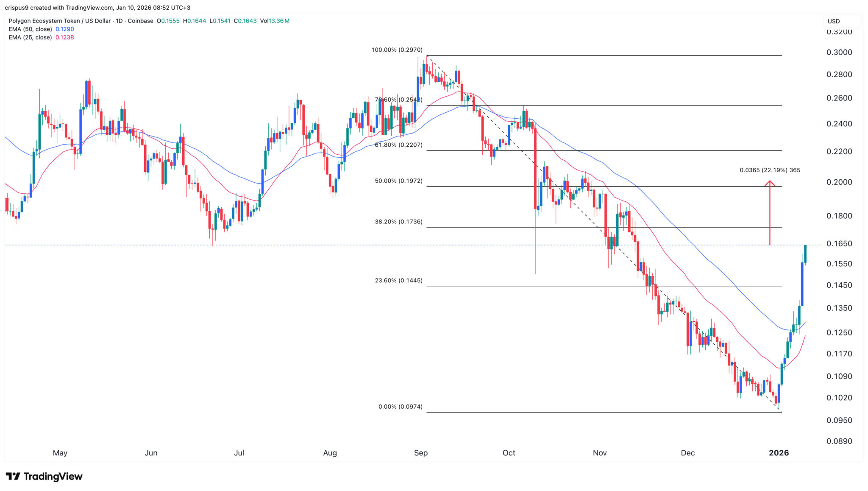This screenshot has height=491, width=868.
Task: Click the red upward arrow head
Action: pos(770,184)
